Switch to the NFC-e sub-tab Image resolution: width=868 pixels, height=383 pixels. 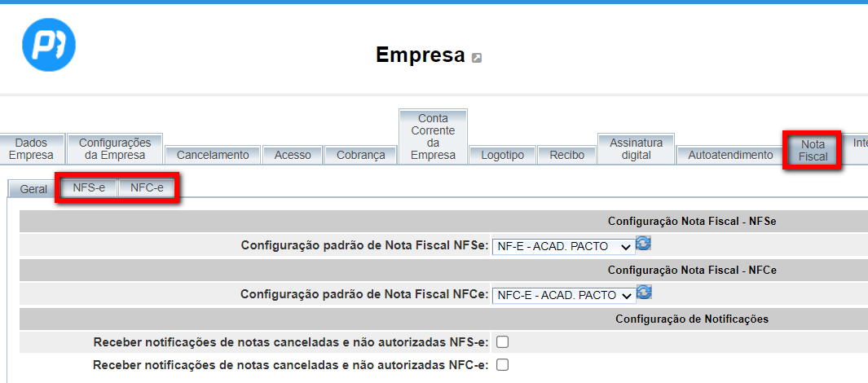coord(147,188)
